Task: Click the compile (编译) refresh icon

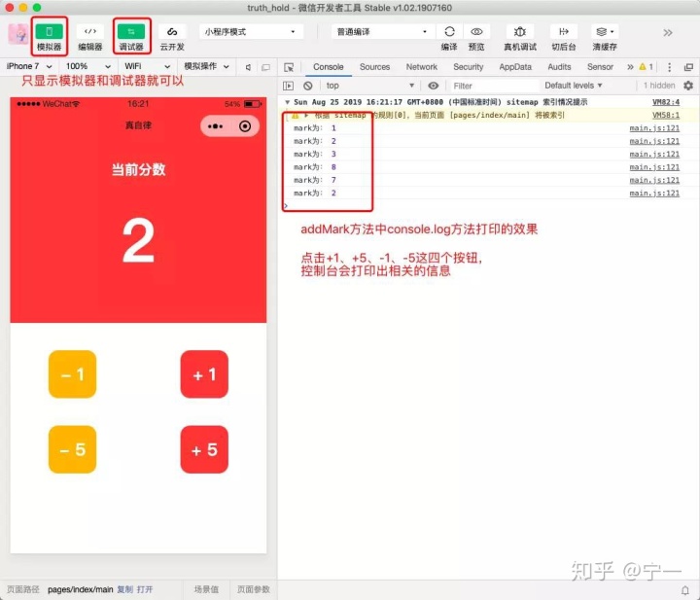Action: (x=449, y=32)
